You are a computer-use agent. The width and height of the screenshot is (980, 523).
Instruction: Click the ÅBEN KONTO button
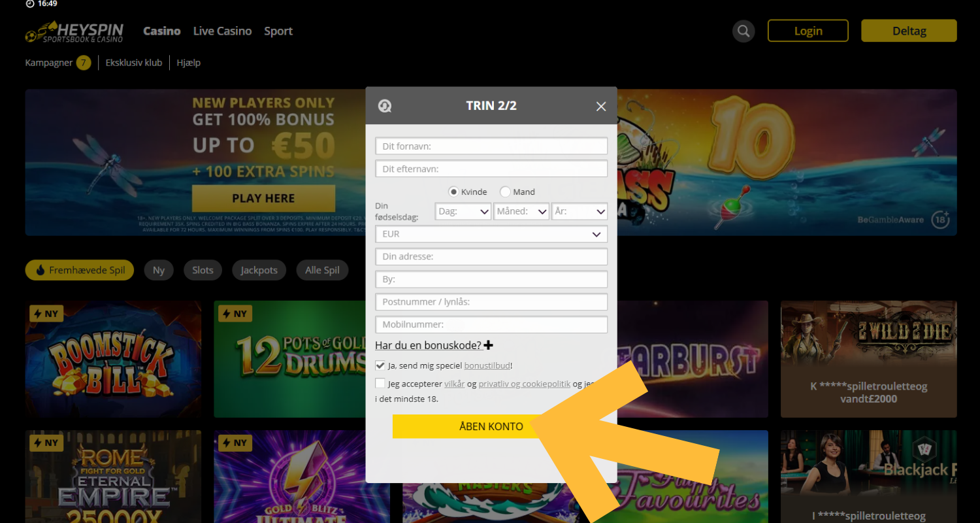(491, 426)
